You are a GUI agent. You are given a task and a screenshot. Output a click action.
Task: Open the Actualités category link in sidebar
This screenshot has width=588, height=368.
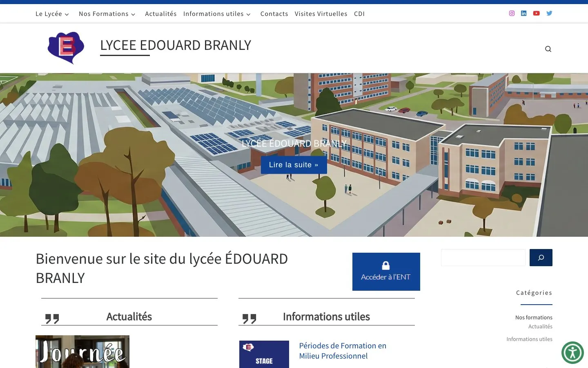click(x=540, y=326)
